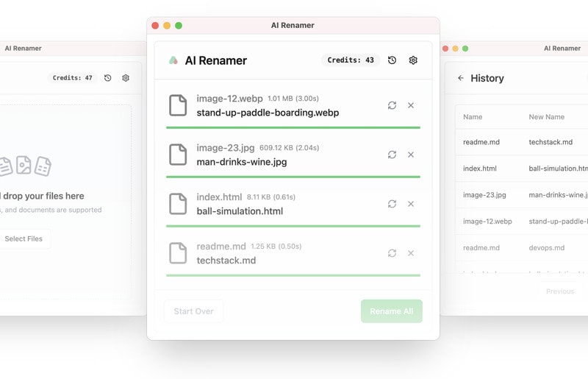Click the New Name column header
Viewport: 588px width, 379px height.
coord(546,117)
